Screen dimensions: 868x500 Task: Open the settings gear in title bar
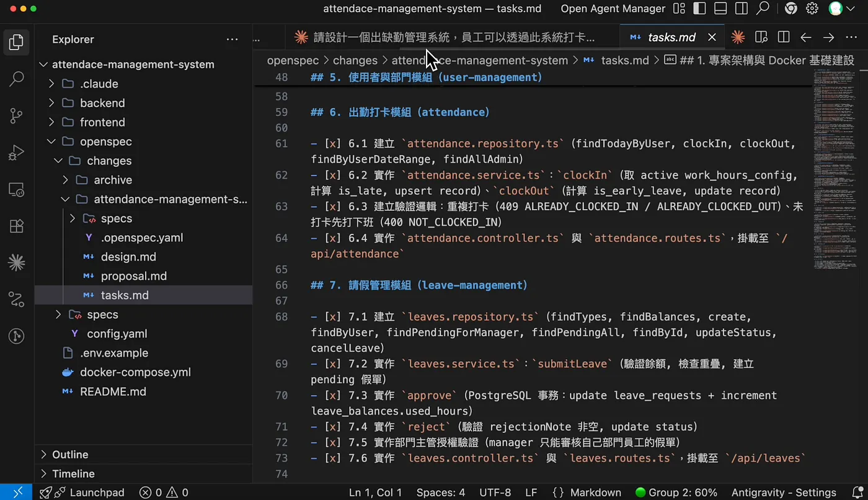click(x=812, y=9)
